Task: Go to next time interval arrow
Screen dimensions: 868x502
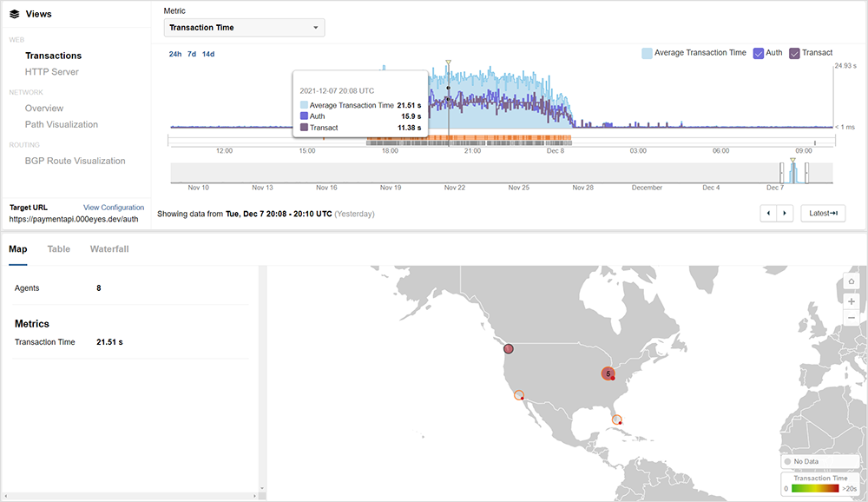Action: coord(785,213)
